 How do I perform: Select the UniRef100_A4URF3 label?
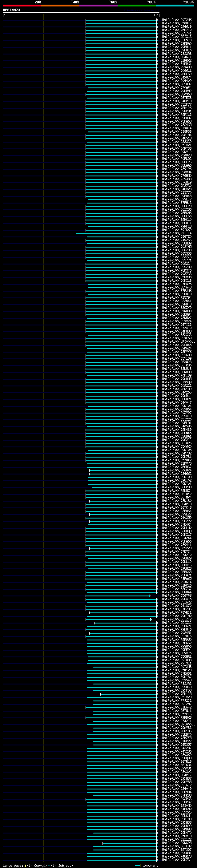pyautogui.click(x=177, y=101)
